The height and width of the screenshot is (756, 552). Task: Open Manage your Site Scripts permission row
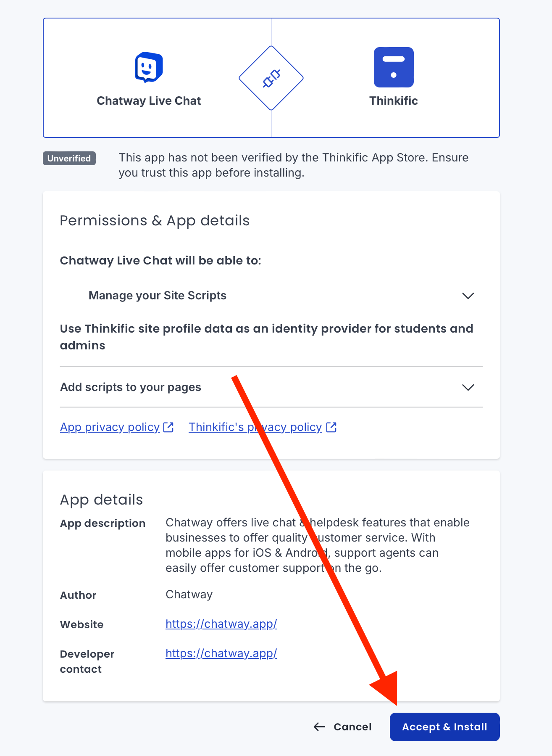pos(271,296)
